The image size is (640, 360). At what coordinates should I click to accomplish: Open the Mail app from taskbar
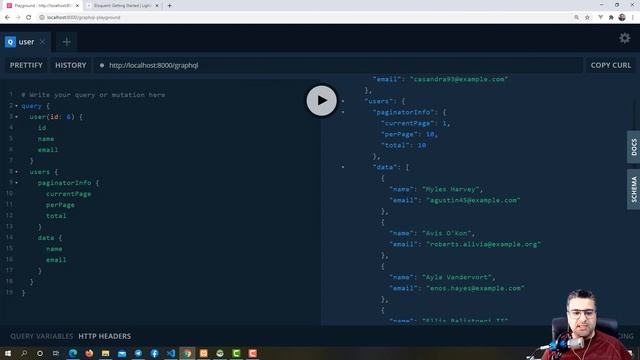click(122, 353)
